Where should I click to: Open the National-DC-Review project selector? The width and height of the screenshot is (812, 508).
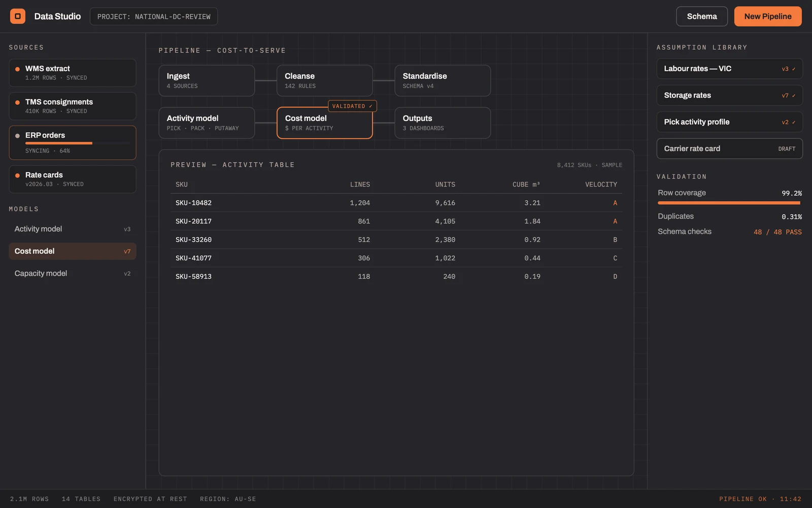[x=154, y=16]
